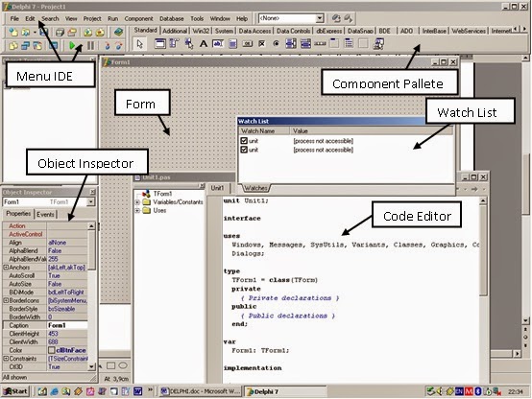
Task: Open the Help contents book icon
Action: pos(118,33)
